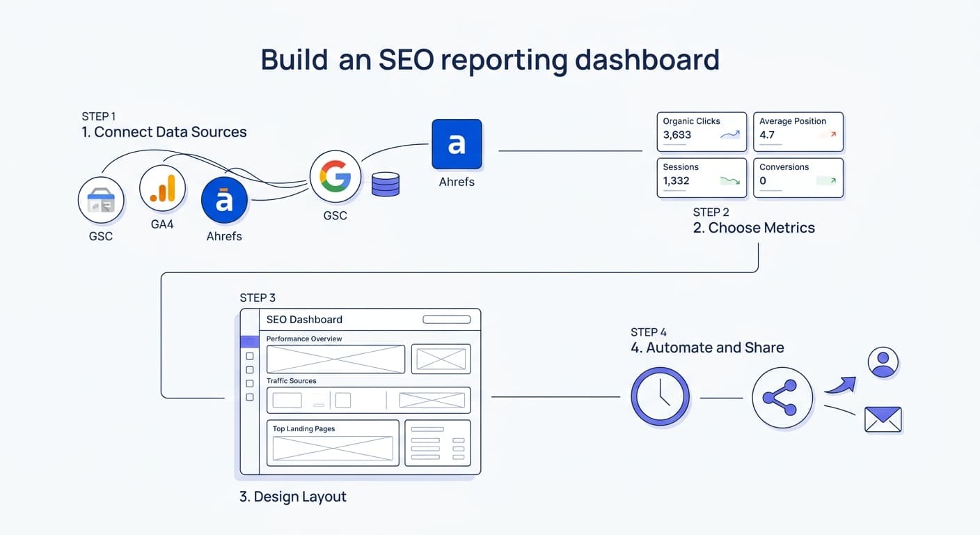
Task: Click the 1,332 Sessions value
Action: pos(677,181)
